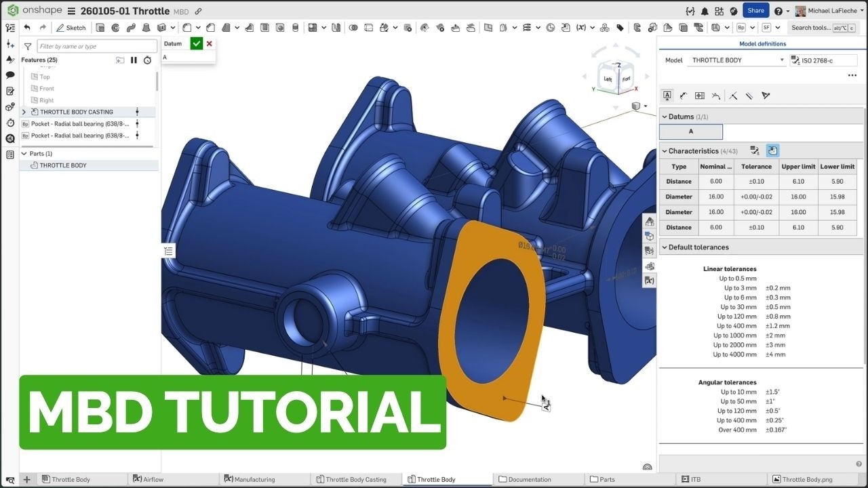Confirm the Datum dialog with green check

197,43
